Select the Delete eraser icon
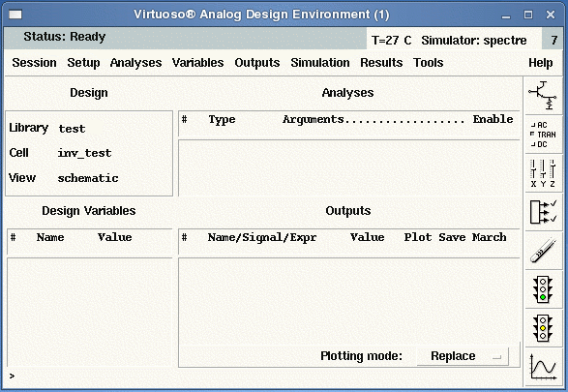 (x=543, y=251)
